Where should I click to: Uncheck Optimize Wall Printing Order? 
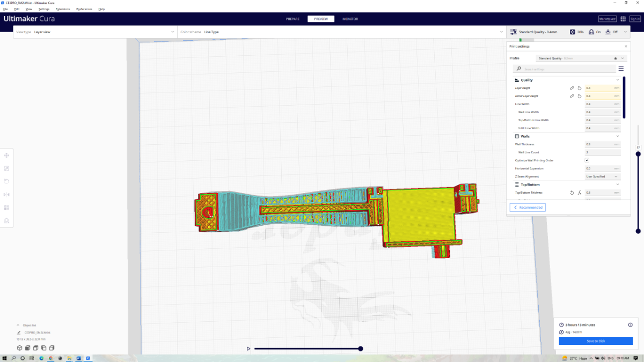pyautogui.click(x=587, y=160)
